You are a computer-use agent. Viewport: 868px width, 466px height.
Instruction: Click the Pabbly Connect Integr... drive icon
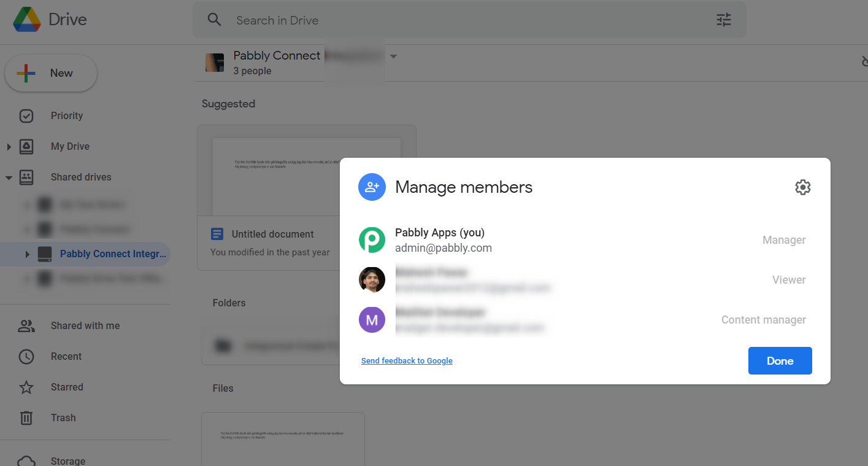click(x=45, y=254)
